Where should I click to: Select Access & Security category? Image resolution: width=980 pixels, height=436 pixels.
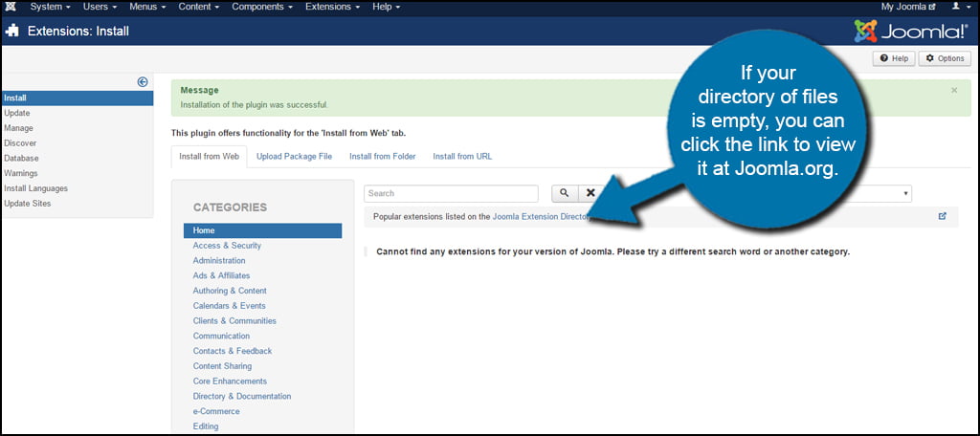pyautogui.click(x=227, y=246)
